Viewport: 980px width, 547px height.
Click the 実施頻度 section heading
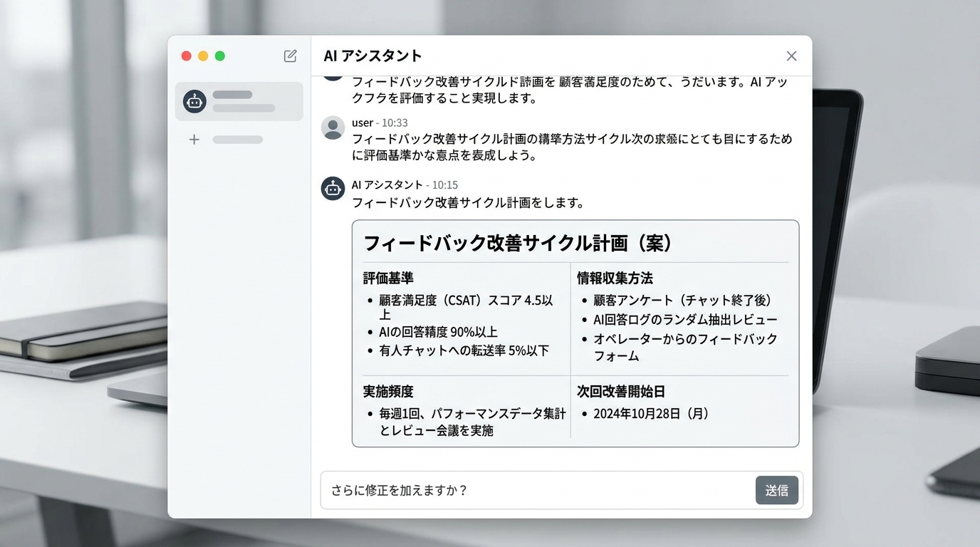pos(388,392)
